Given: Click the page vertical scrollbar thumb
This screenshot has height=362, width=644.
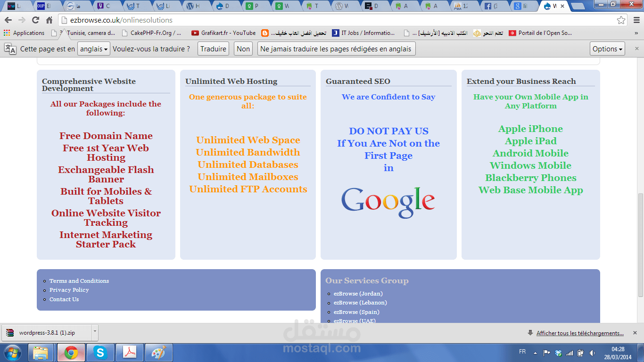Looking at the screenshot, I should (x=640, y=245).
